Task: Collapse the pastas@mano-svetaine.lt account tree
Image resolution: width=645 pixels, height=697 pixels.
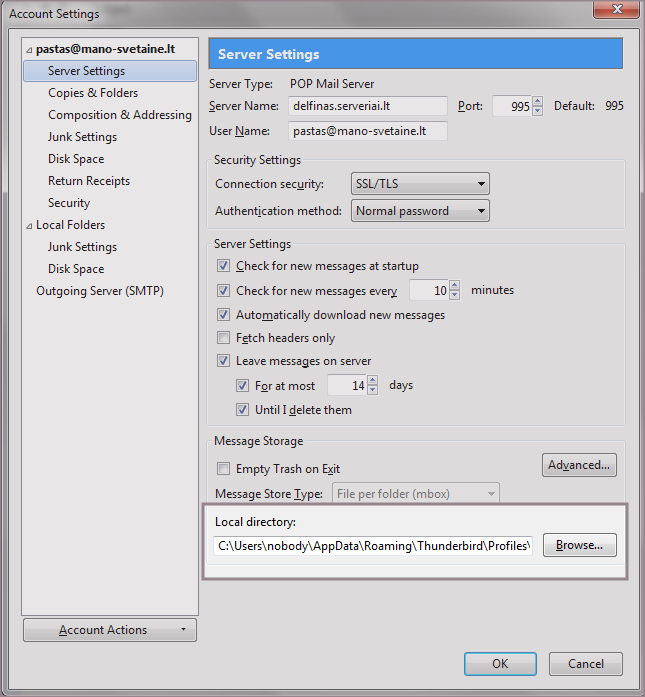Action: pos(30,50)
